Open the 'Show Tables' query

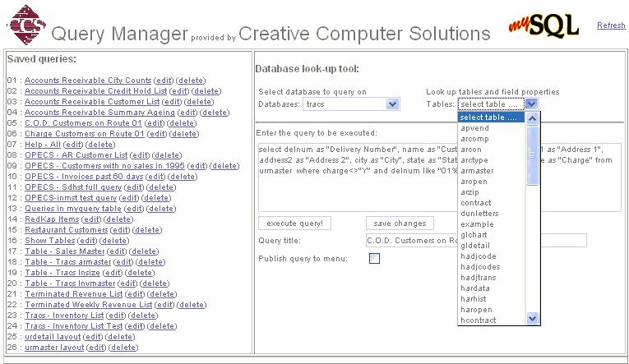[49, 241]
